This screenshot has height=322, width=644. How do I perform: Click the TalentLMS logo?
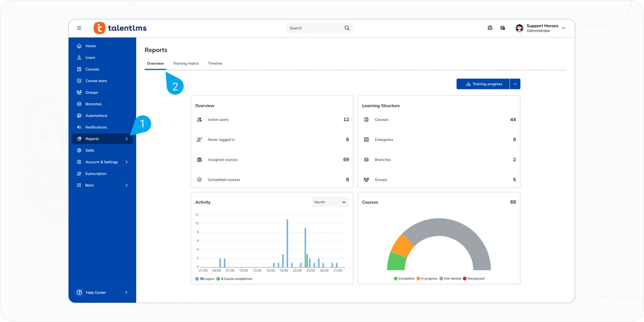click(x=120, y=28)
